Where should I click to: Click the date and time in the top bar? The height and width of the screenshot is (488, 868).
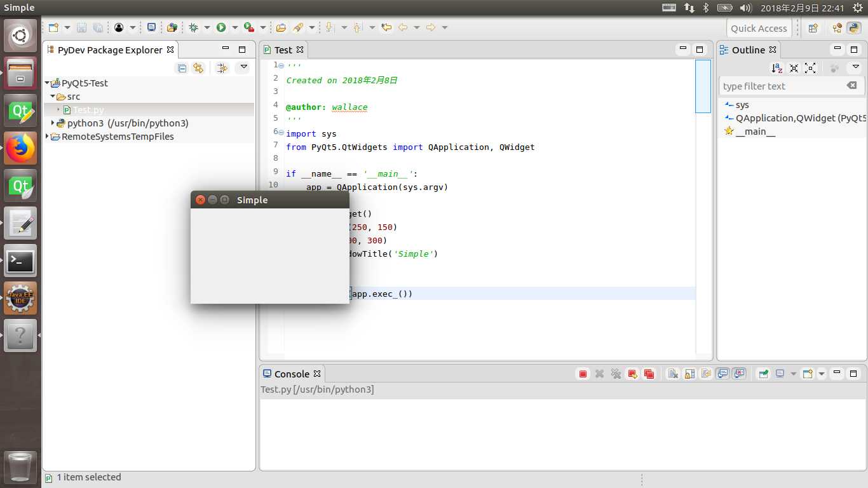(x=802, y=8)
